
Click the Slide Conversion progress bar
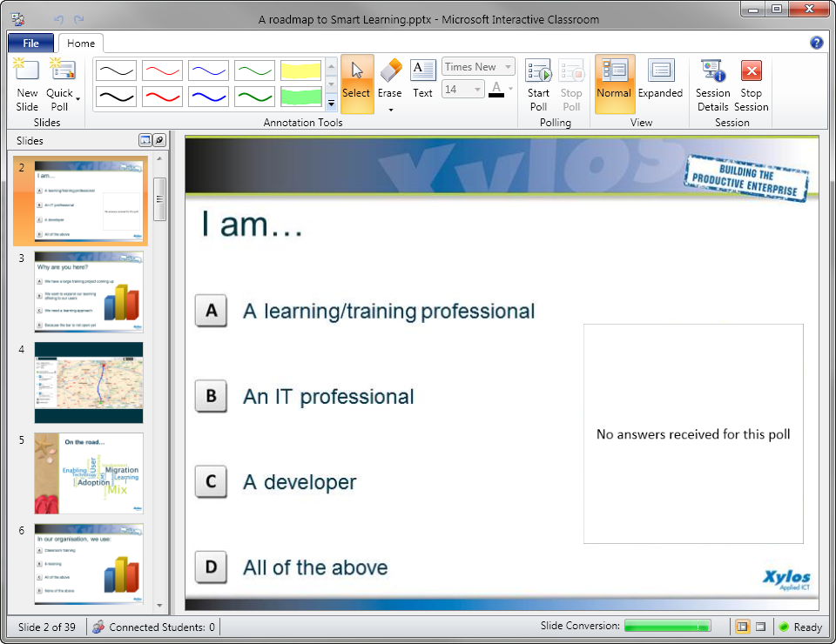tap(667, 626)
